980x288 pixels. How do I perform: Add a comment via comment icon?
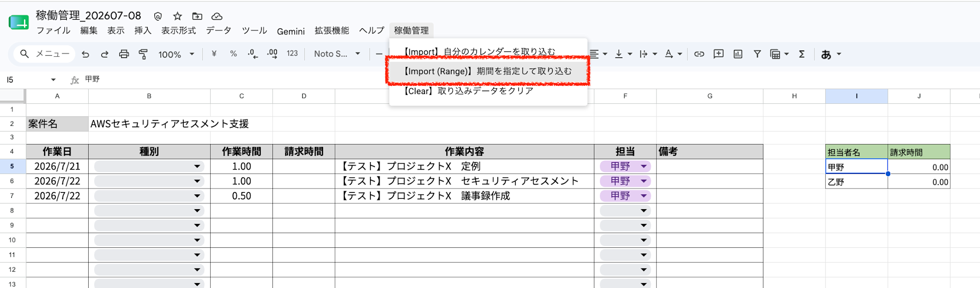point(718,54)
